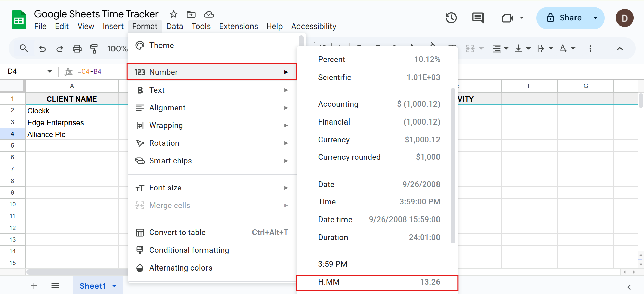This screenshot has width=644, height=294.
Task: Open version history clock icon
Action: 451,18
